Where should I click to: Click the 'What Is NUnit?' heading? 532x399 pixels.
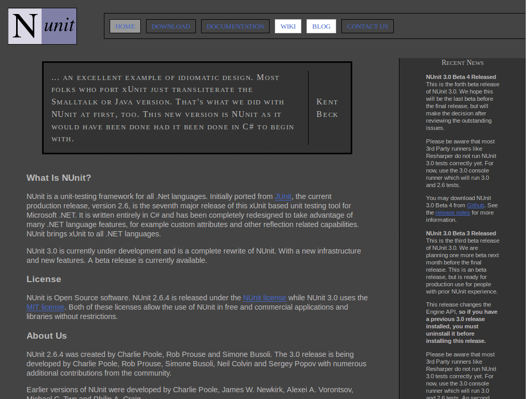click(59, 178)
